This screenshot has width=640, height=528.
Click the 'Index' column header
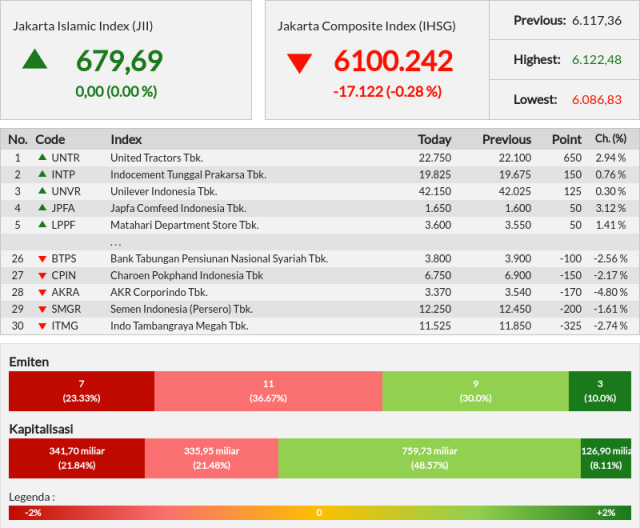[126, 140]
